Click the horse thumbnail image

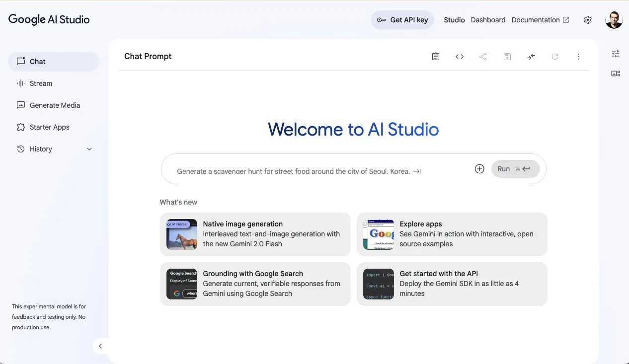coord(182,234)
